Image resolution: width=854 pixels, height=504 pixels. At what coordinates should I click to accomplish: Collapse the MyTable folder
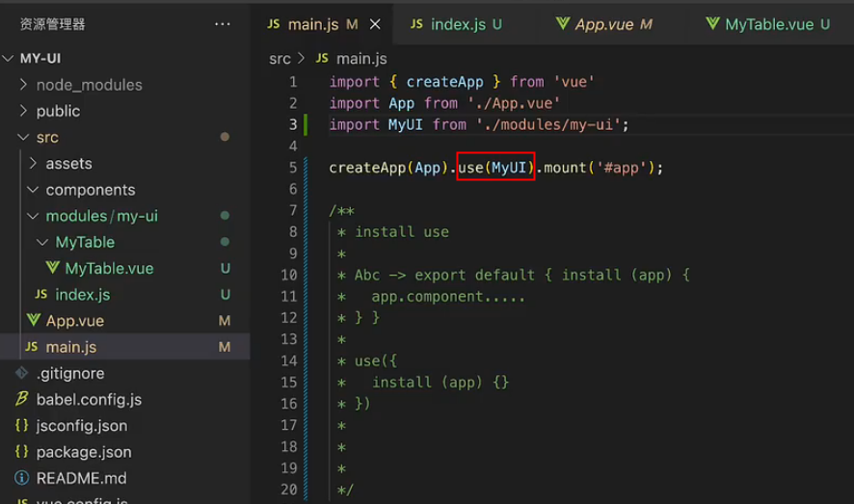tap(85, 242)
